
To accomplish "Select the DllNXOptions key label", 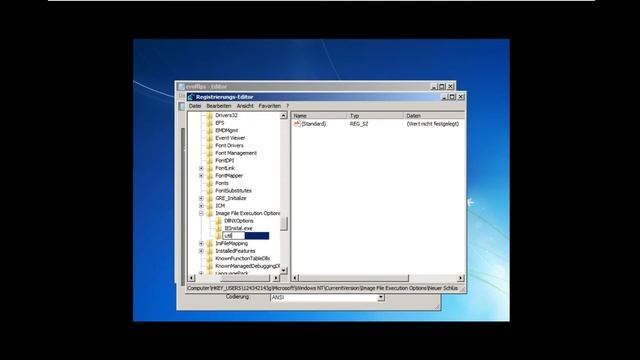I will click(x=239, y=221).
